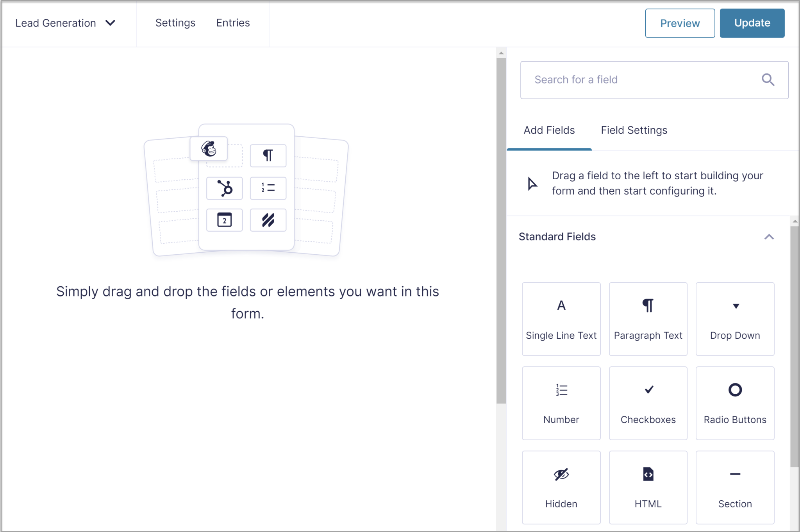The height and width of the screenshot is (532, 800).
Task: Select the Radio Buttons field
Action: [x=734, y=402]
